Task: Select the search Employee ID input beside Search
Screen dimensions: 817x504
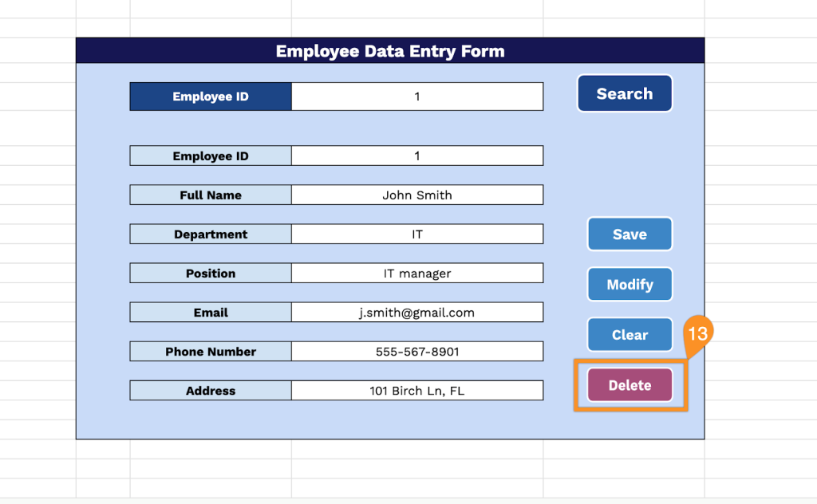Action: 416,96
